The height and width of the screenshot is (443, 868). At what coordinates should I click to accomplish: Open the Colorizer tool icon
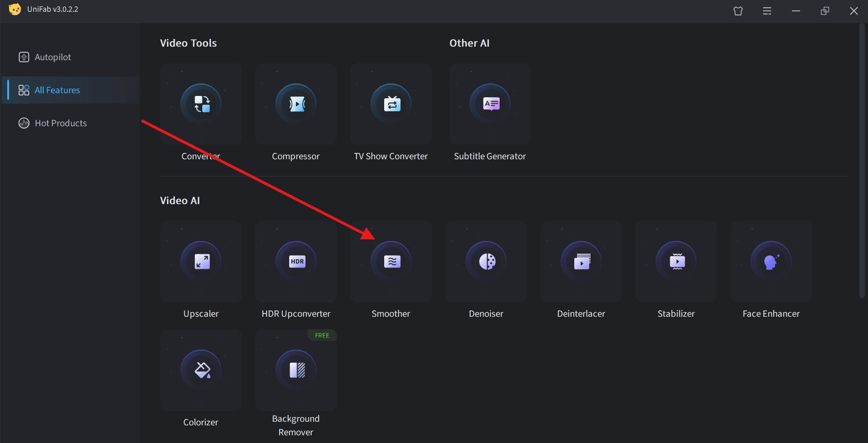[x=201, y=370]
